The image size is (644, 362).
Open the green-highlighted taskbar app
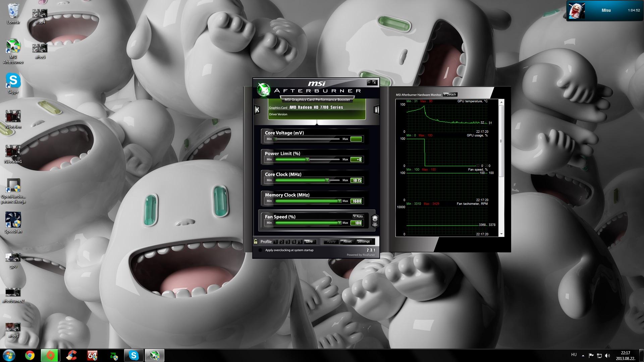(x=51, y=355)
